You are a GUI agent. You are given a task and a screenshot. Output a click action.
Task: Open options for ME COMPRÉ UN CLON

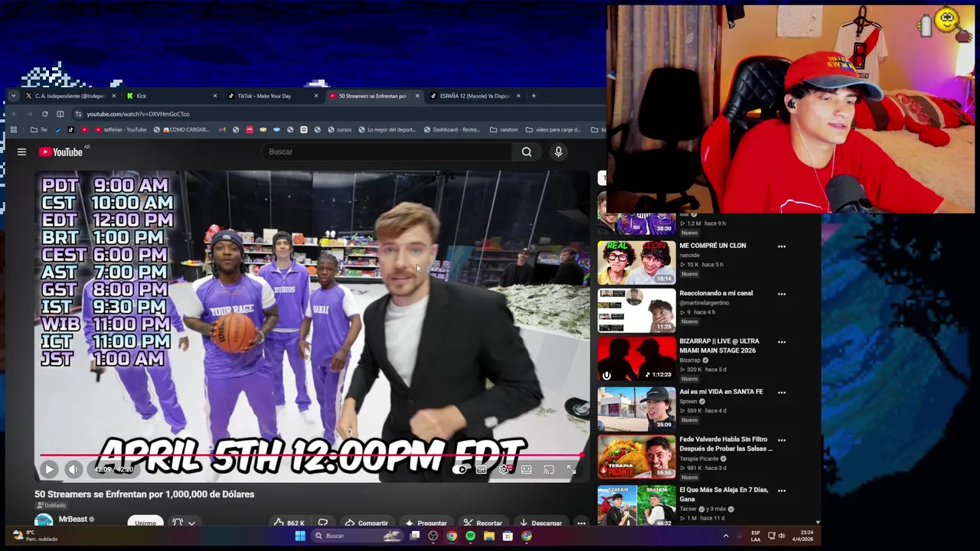click(782, 246)
